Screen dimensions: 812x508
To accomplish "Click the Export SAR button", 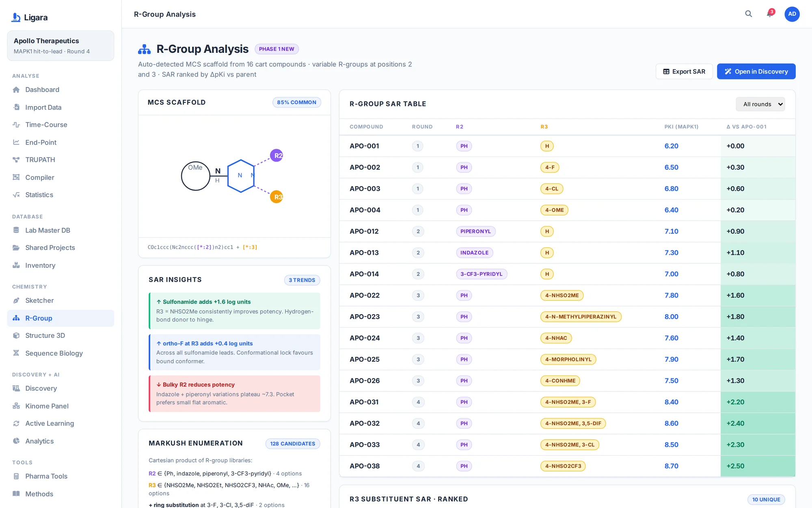I will [x=684, y=72].
